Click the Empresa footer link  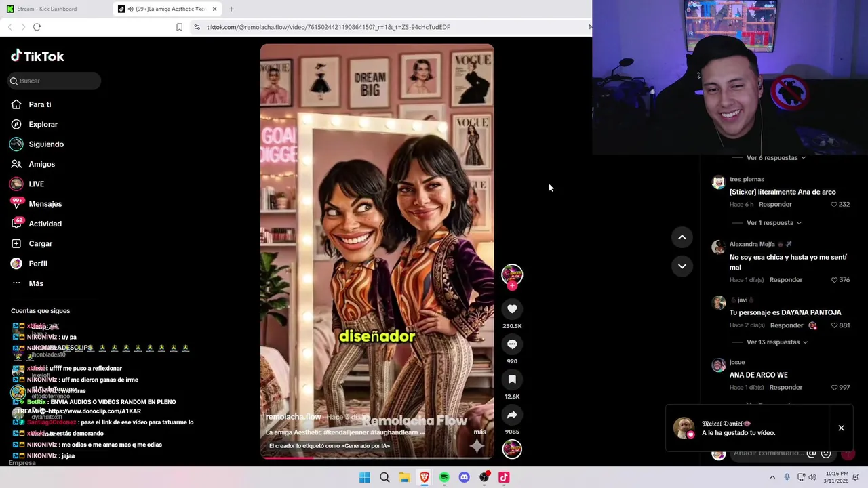(22, 463)
